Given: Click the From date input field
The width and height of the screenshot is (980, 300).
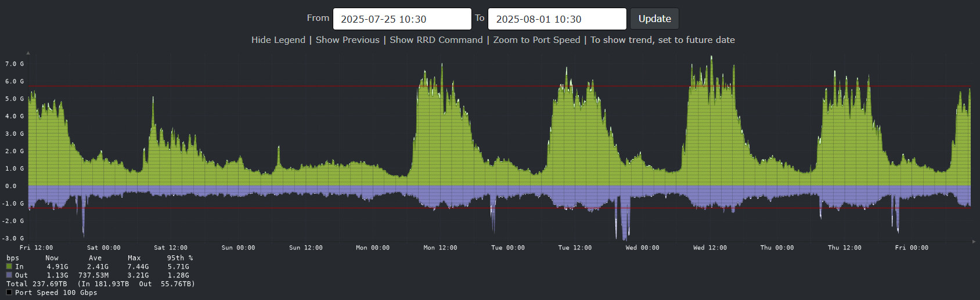Looking at the screenshot, I should click(402, 19).
